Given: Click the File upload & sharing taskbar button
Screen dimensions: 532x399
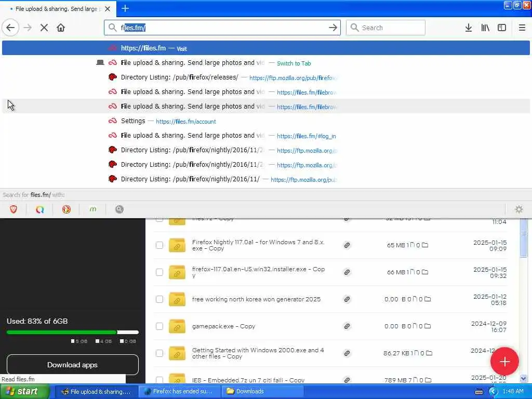Looking at the screenshot, I should click(96, 391).
